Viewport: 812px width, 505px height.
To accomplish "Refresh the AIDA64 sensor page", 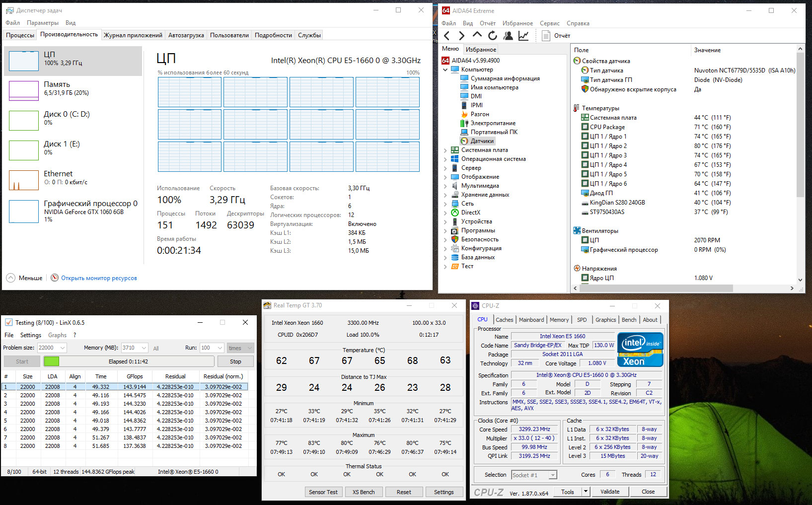I will pos(493,36).
